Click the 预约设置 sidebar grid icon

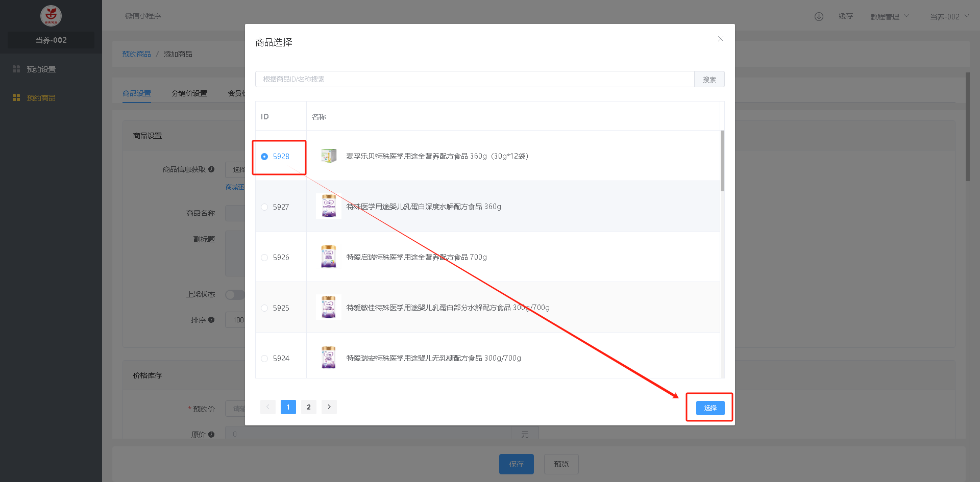pyautogui.click(x=16, y=69)
